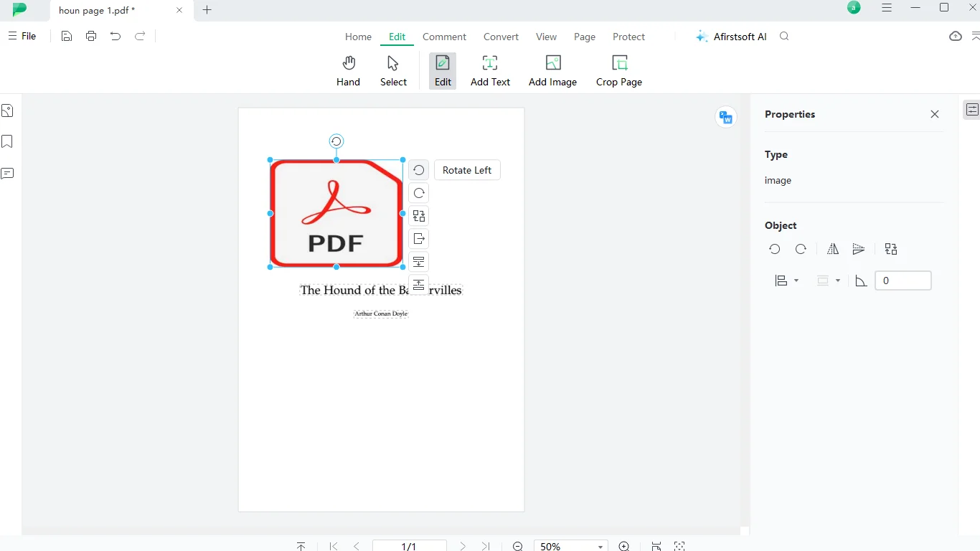The image size is (980, 551).
Task: Open the comments sidebar icon
Action: tap(7, 174)
